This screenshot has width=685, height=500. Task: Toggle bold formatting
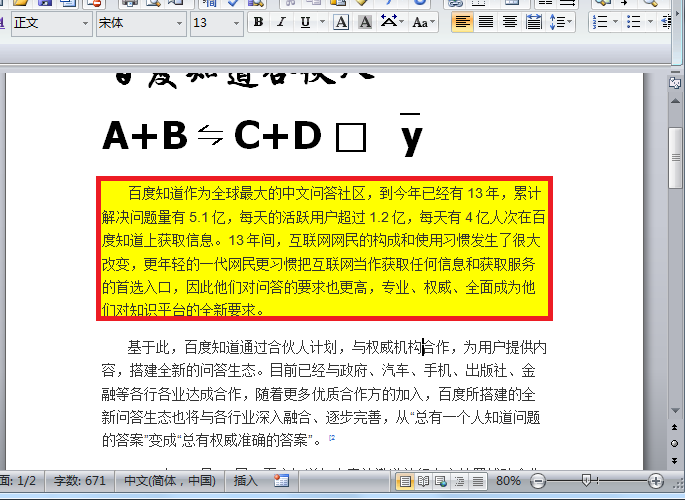[259, 22]
